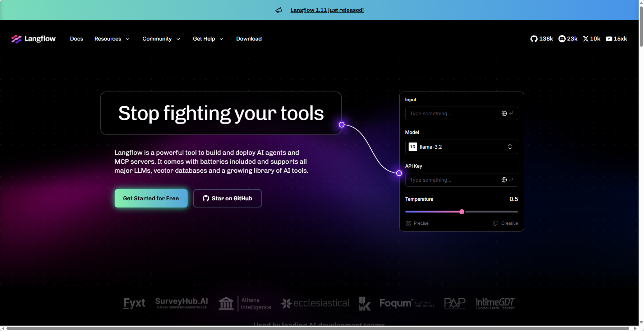Click the scroll-up arrow of the vertical scrollbar
Image resolution: width=644 pixels, height=331 pixels.
[641, 3]
